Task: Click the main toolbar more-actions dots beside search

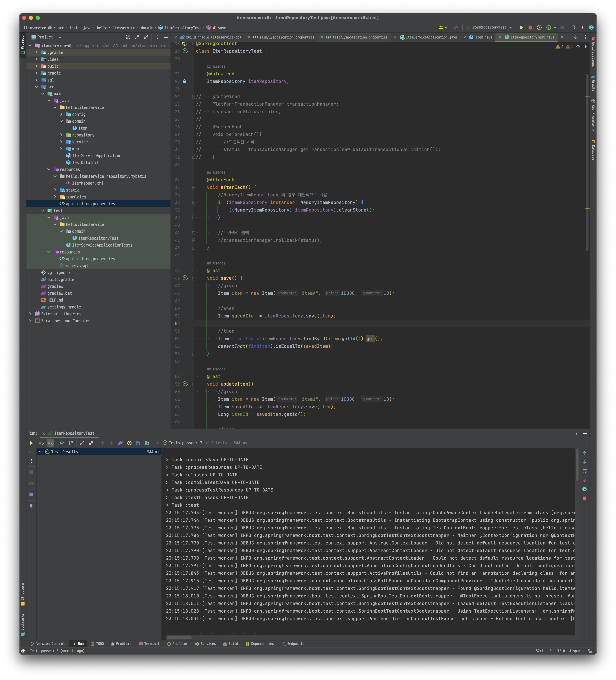Action: [582, 28]
